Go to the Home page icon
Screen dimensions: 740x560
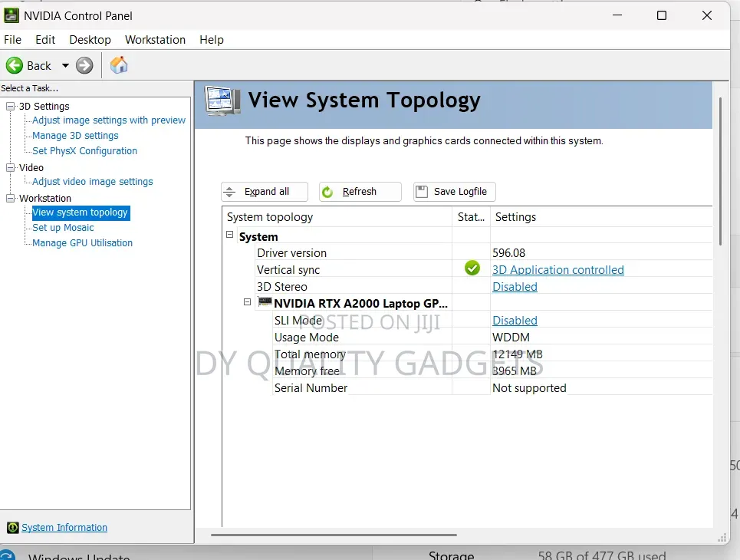119,65
